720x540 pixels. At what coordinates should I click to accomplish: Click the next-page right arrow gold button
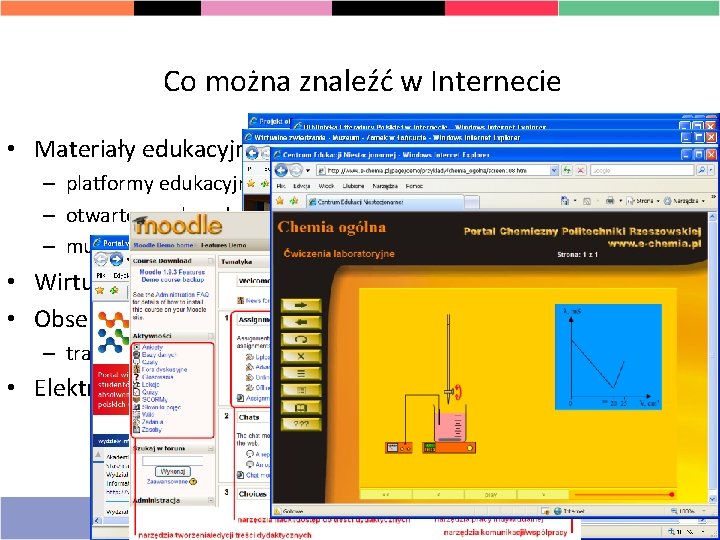301,305
